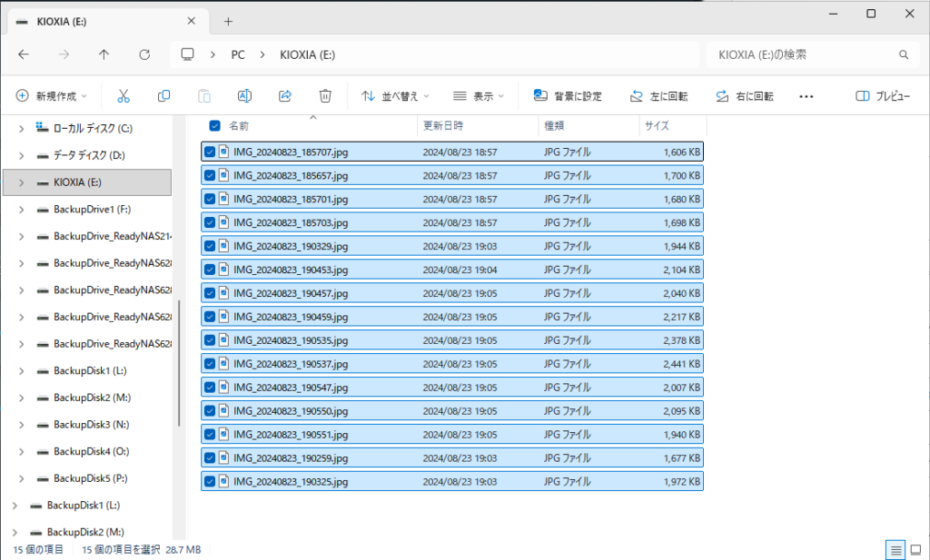This screenshot has height=560, width=930.
Task: Open the 新規作成 dropdown menu
Action: 54,95
